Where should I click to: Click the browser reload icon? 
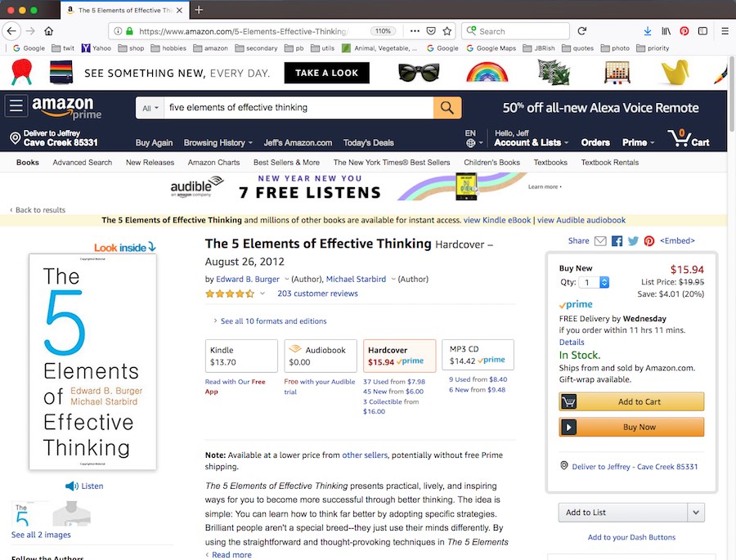[581, 31]
